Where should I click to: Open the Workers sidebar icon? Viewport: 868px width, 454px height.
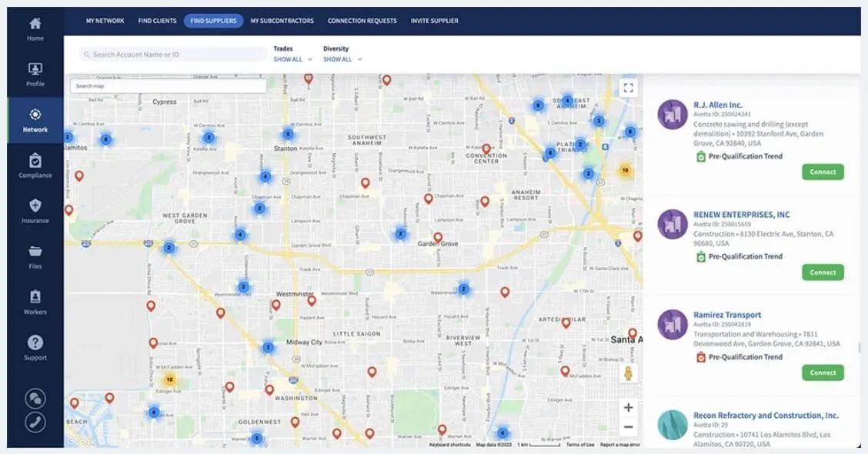click(35, 297)
